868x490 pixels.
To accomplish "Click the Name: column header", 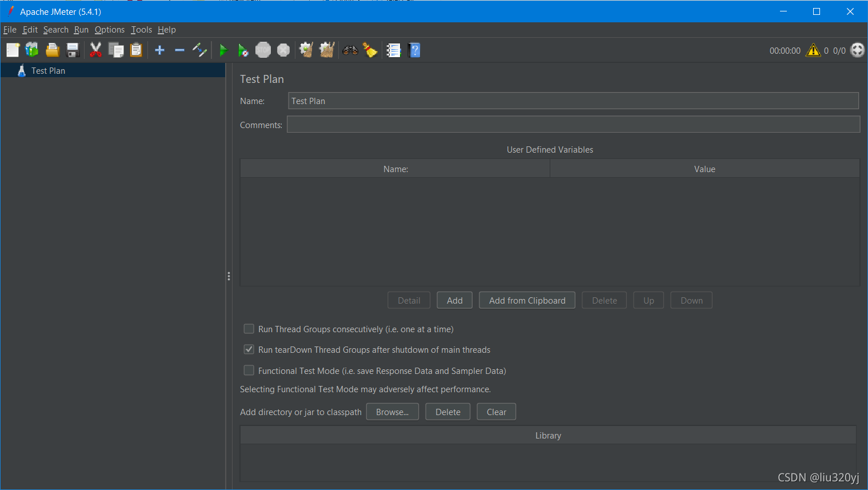I will pyautogui.click(x=395, y=169).
